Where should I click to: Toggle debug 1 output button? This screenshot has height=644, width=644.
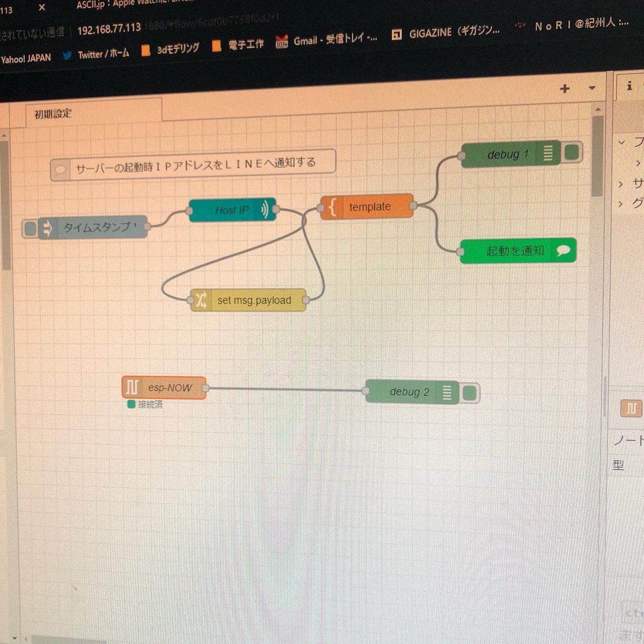[x=572, y=152]
